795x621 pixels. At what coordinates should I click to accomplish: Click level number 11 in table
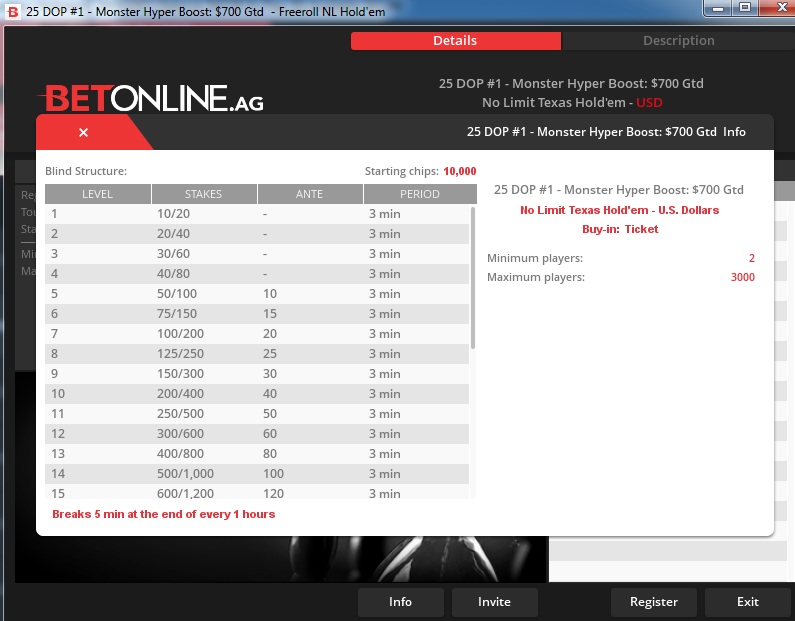tap(58, 414)
